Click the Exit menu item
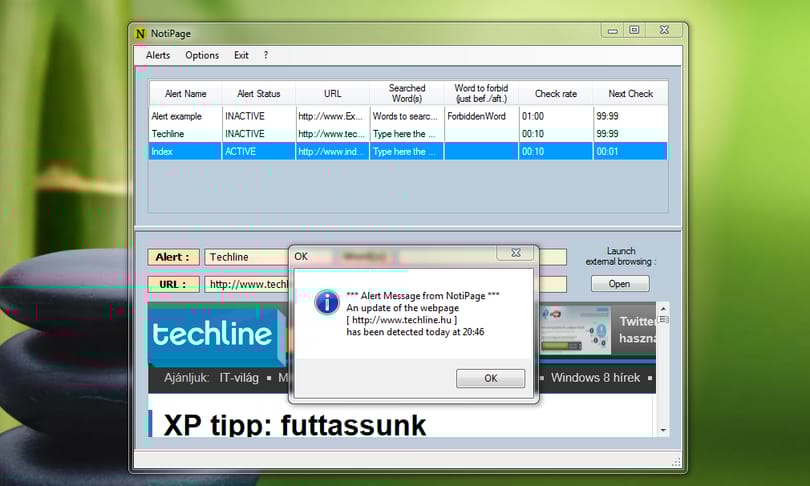The height and width of the screenshot is (486, 810). tap(241, 55)
